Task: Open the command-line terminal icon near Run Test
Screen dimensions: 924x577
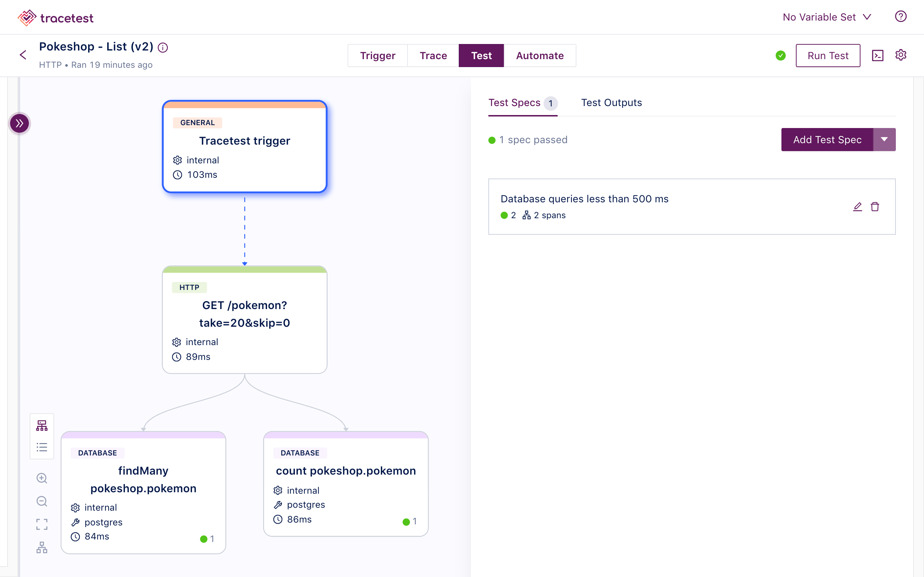Action: 878,55
